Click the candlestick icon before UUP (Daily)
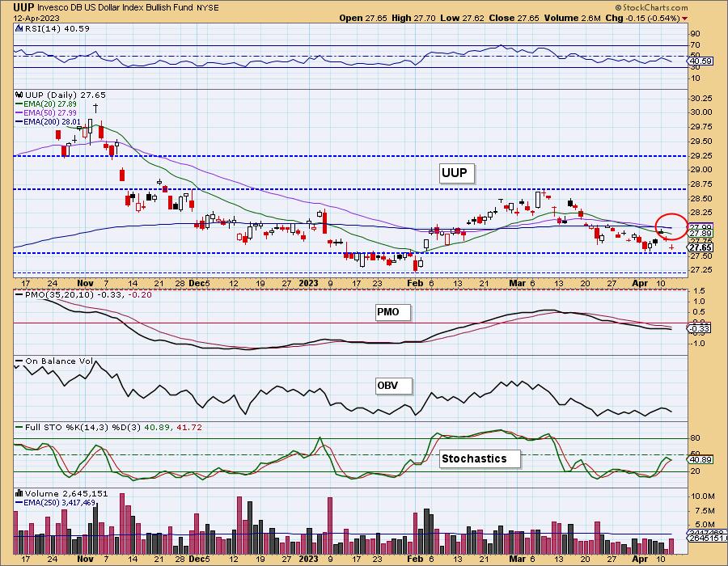Viewport: 728px width, 566px height. (19, 95)
